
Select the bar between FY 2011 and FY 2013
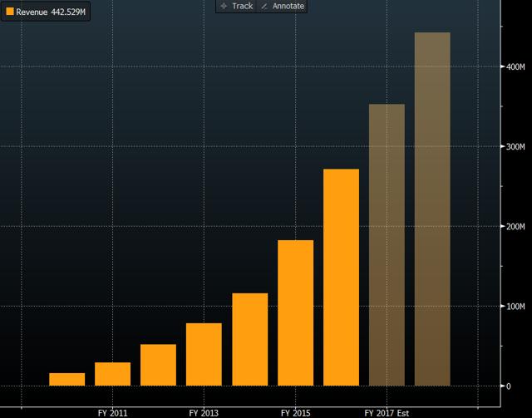pos(158,365)
